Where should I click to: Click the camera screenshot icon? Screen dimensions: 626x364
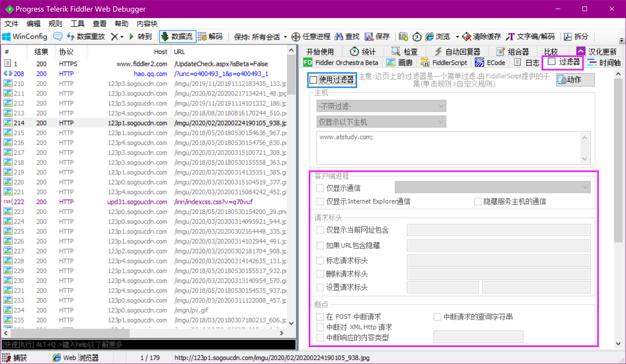pos(403,37)
